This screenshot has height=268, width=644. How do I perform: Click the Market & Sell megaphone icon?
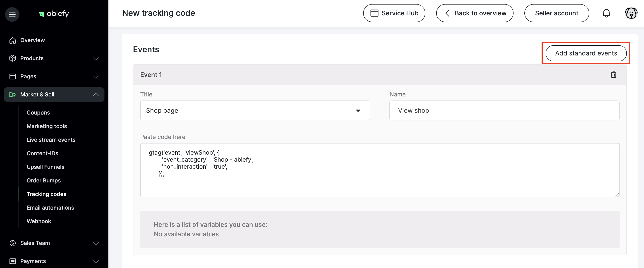[12, 95]
